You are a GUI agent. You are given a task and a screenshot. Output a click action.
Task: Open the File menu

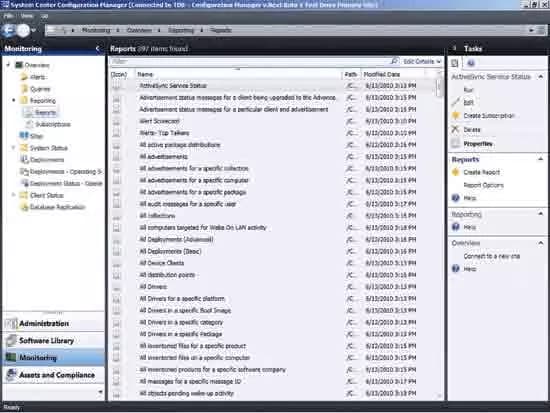[x=8, y=16]
